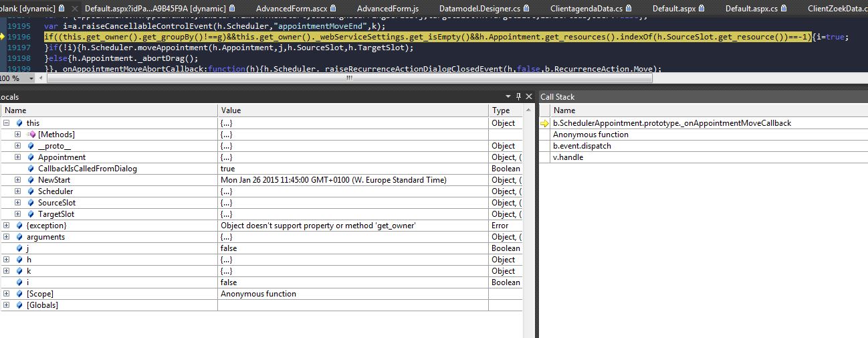868x338 pixels.
Task: Click the Type column header in Locals
Action: coord(506,110)
